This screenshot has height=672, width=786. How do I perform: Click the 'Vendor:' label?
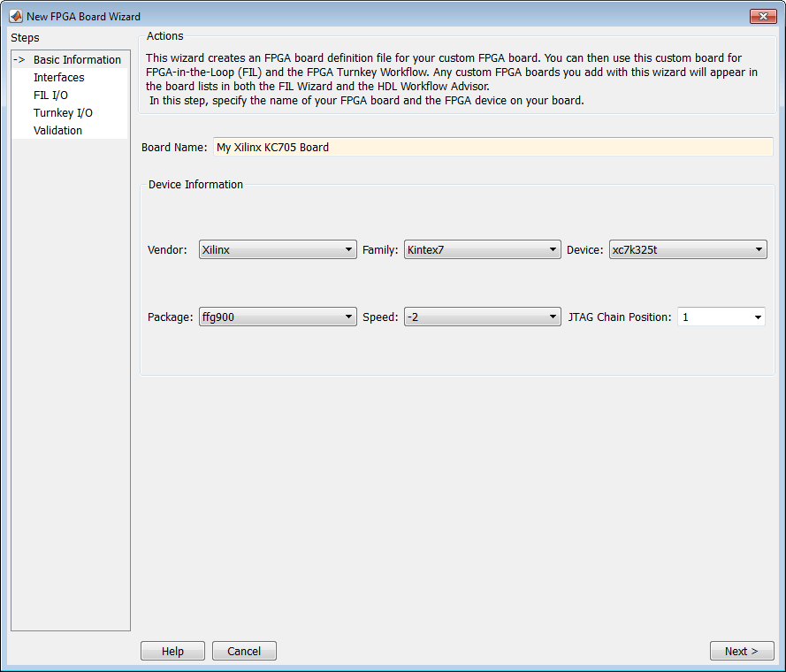click(x=167, y=249)
